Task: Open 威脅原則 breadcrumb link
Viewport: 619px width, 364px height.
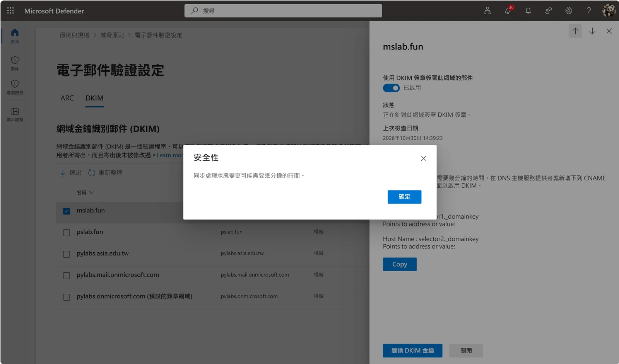Action: tap(112, 35)
